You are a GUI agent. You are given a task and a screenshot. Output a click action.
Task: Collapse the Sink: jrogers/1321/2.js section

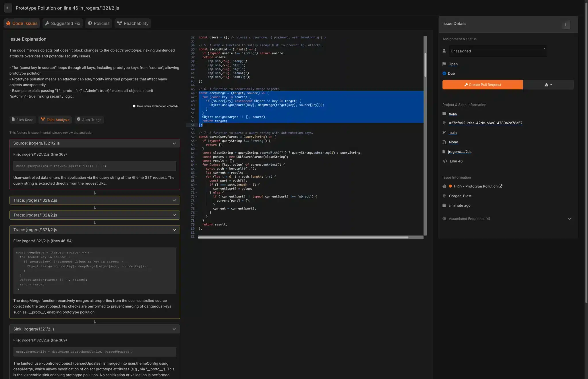click(95, 329)
